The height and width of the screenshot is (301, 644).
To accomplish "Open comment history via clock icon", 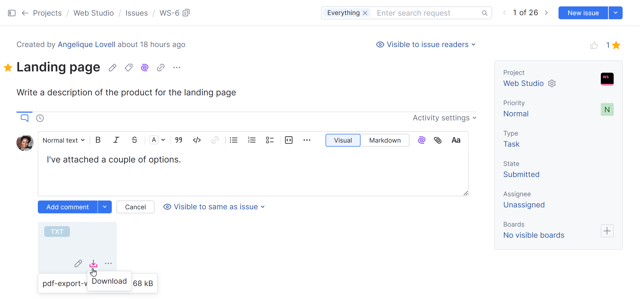I will click(x=40, y=118).
